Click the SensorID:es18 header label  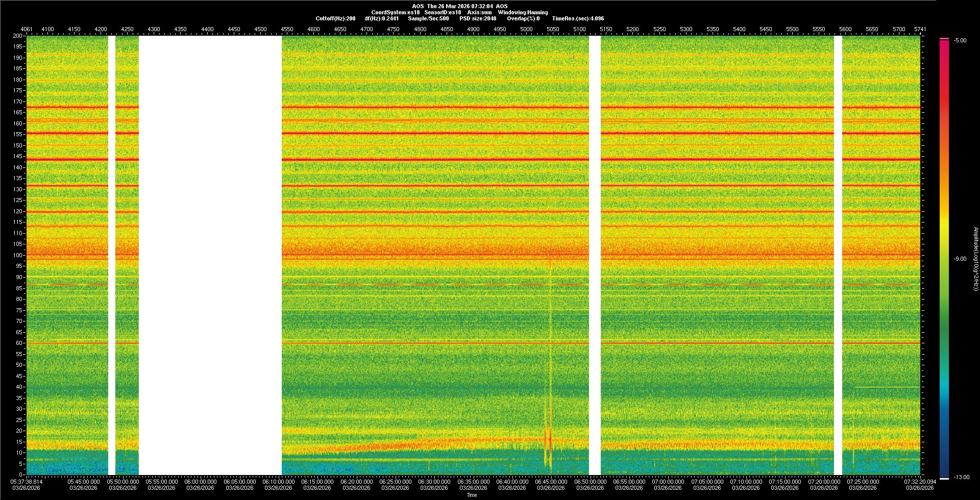[443, 12]
